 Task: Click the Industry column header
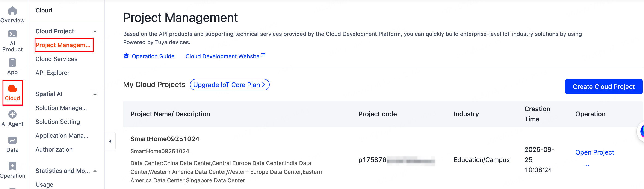coord(466,114)
